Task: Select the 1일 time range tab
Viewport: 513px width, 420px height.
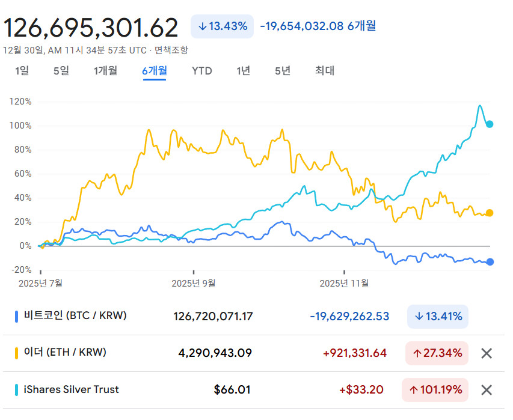Action: (x=22, y=70)
